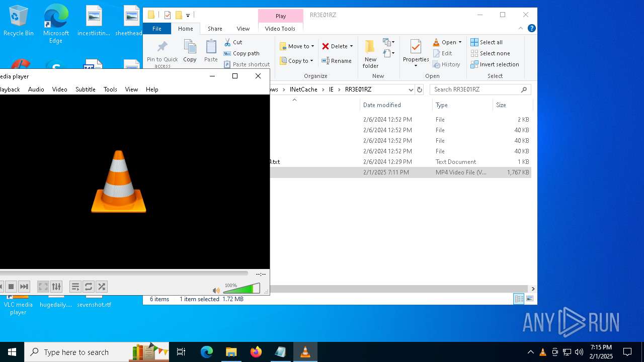Click Edit in the Open group

tap(442, 53)
